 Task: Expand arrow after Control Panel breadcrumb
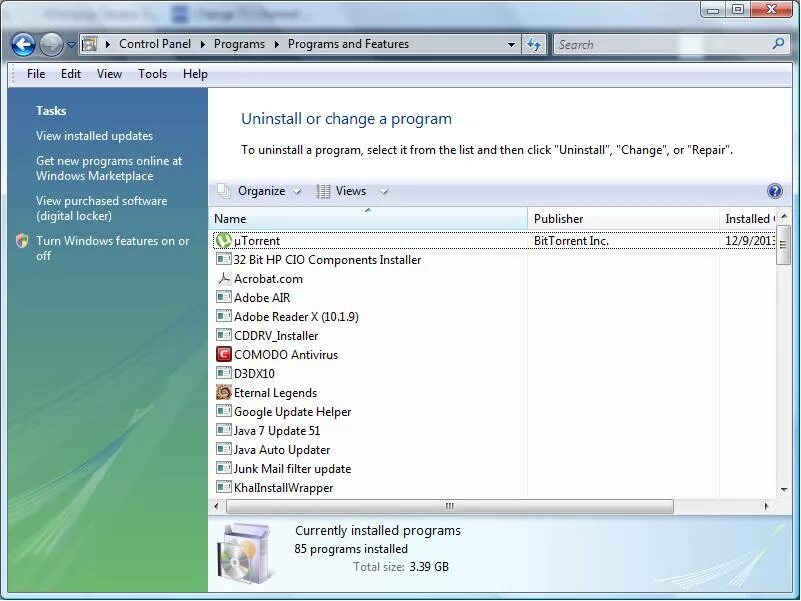pyautogui.click(x=203, y=44)
